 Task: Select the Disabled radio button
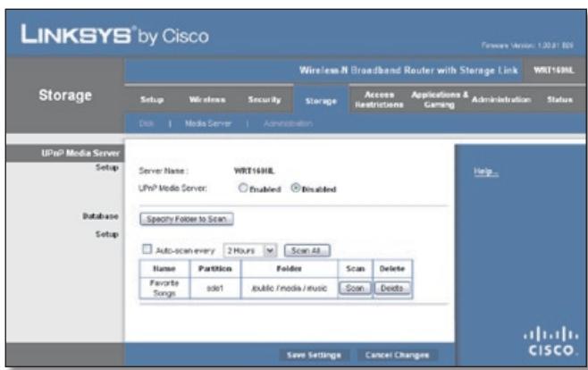(x=296, y=188)
